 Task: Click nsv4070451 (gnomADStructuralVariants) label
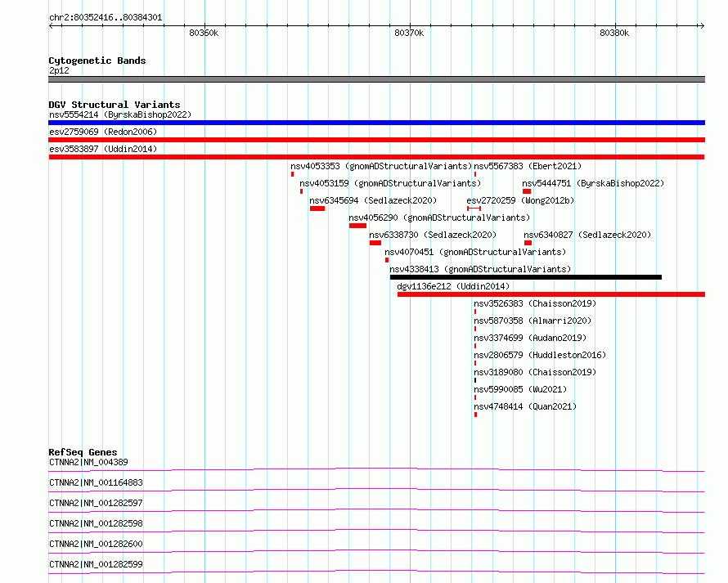475,252
